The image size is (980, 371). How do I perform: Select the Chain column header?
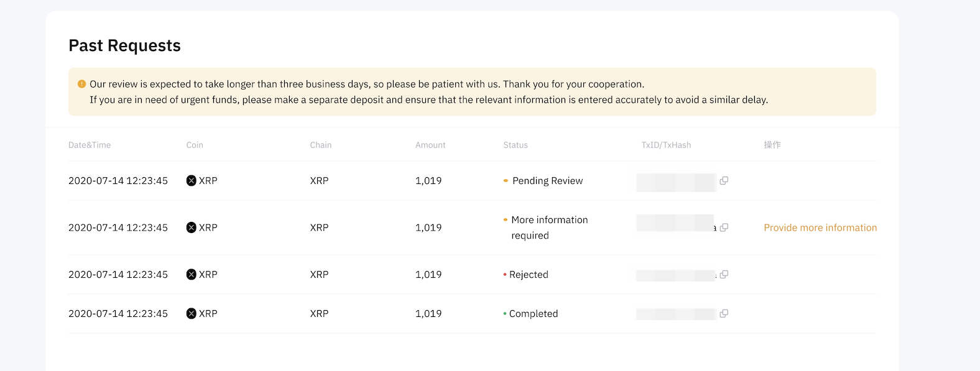[321, 145]
